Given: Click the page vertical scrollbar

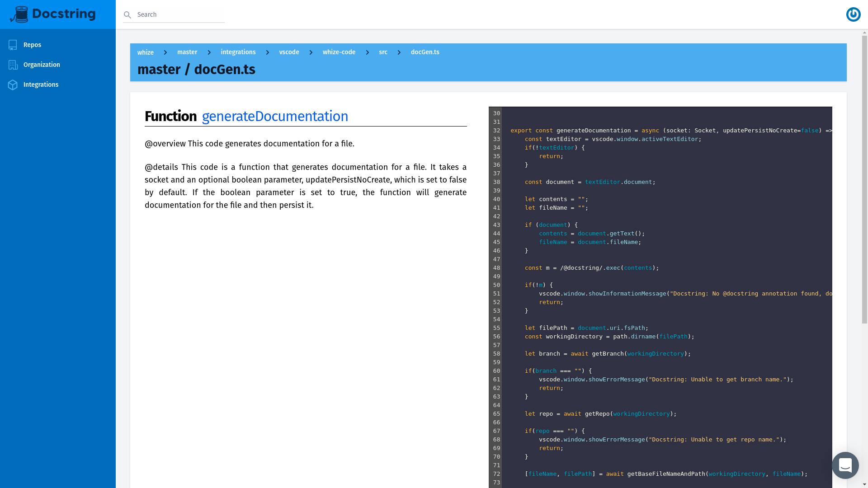Looking at the screenshot, I should click(864, 180).
